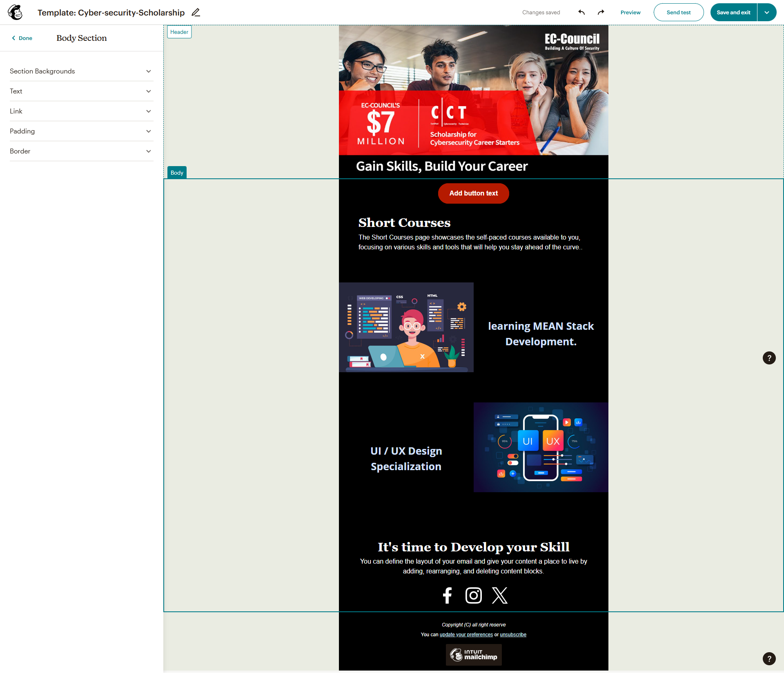The height and width of the screenshot is (673, 784).
Task: Open the Save and exit dropdown chevron
Action: pyautogui.click(x=767, y=12)
